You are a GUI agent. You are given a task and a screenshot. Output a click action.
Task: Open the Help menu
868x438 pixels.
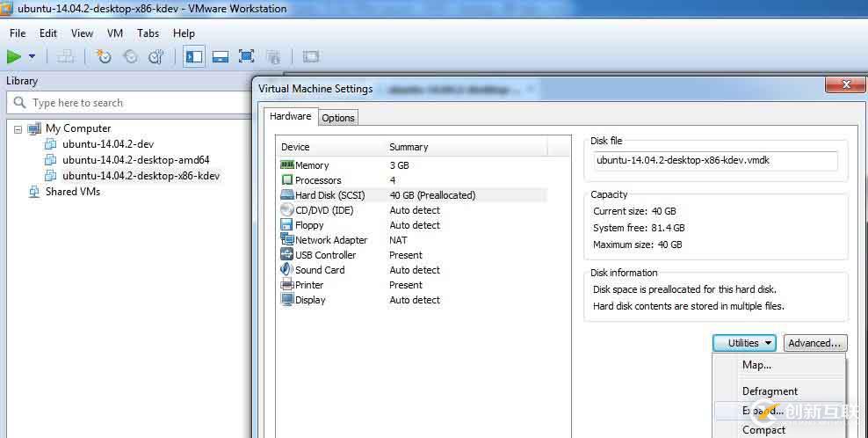click(184, 33)
